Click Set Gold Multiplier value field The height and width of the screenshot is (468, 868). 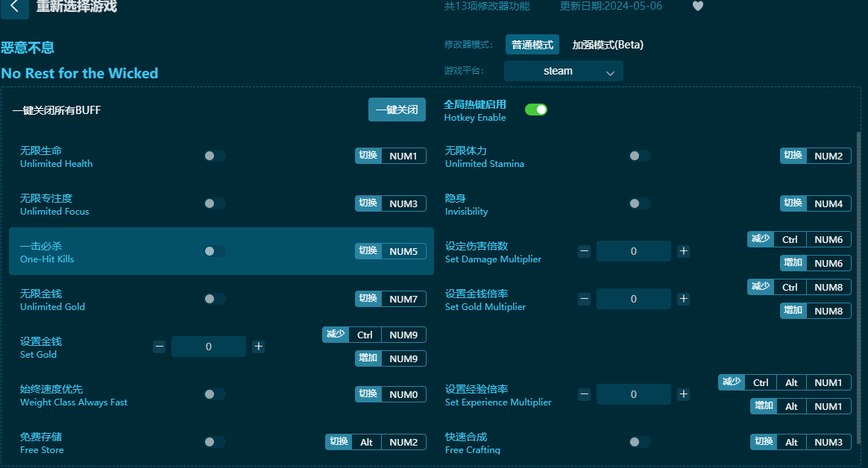(x=633, y=299)
